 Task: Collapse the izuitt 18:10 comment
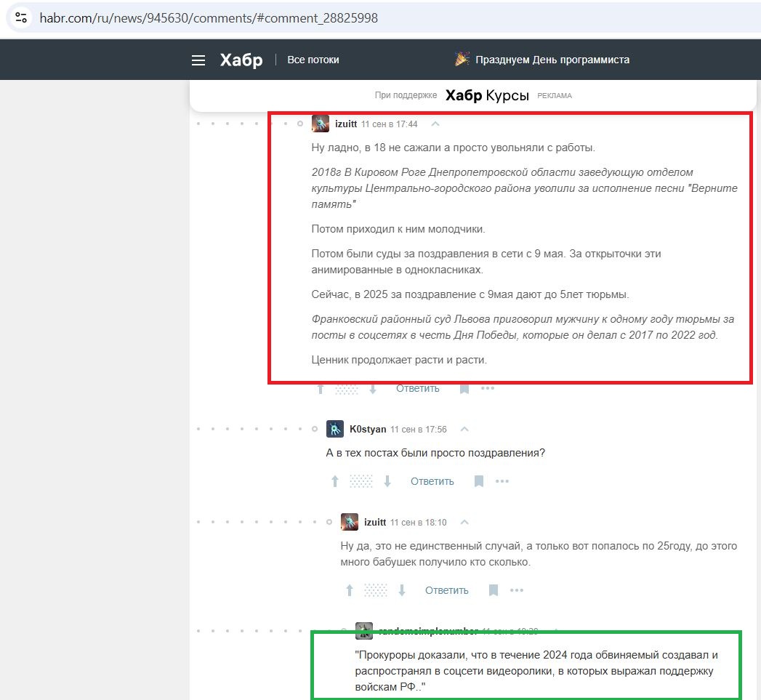[465, 522]
